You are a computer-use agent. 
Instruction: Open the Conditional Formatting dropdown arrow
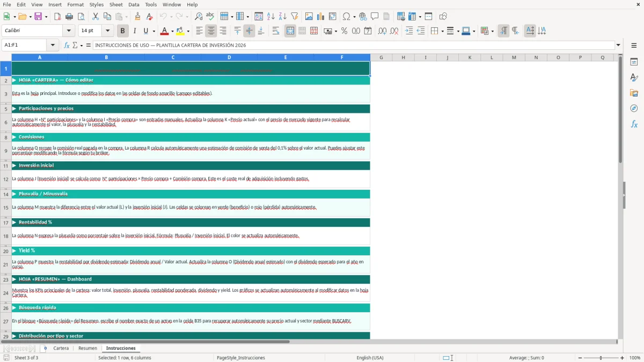[492, 31]
